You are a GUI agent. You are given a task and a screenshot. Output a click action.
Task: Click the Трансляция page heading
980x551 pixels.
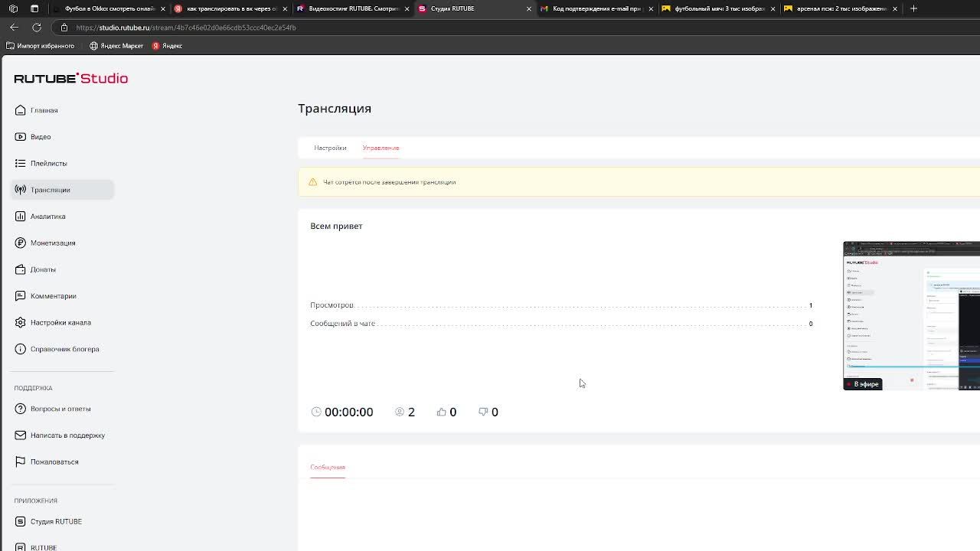(x=335, y=108)
